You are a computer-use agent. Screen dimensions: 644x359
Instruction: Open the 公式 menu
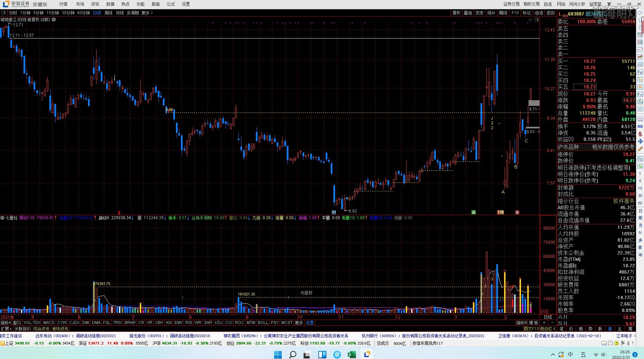pyautogui.click(x=171, y=4)
